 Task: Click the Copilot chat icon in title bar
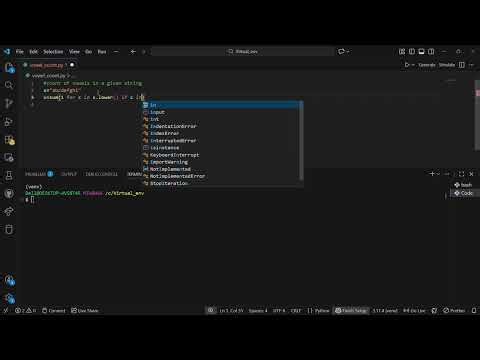coord(341,52)
